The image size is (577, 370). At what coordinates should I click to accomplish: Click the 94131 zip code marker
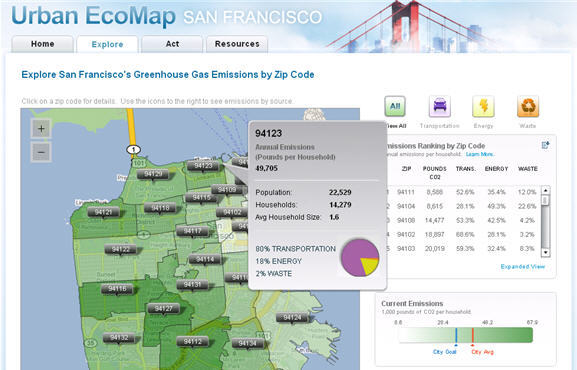(192, 285)
